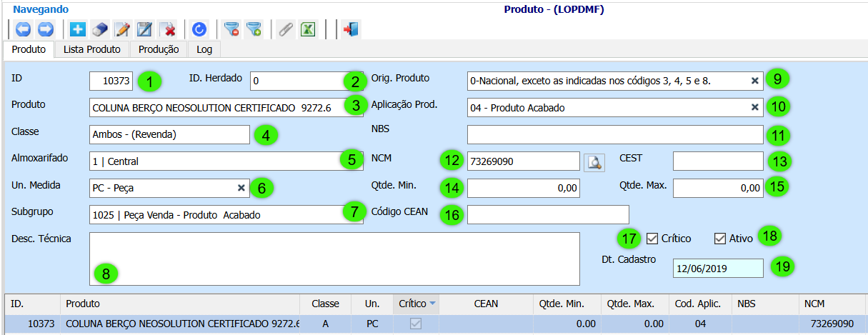Select grid cell with ID 10373

coord(32,324)
